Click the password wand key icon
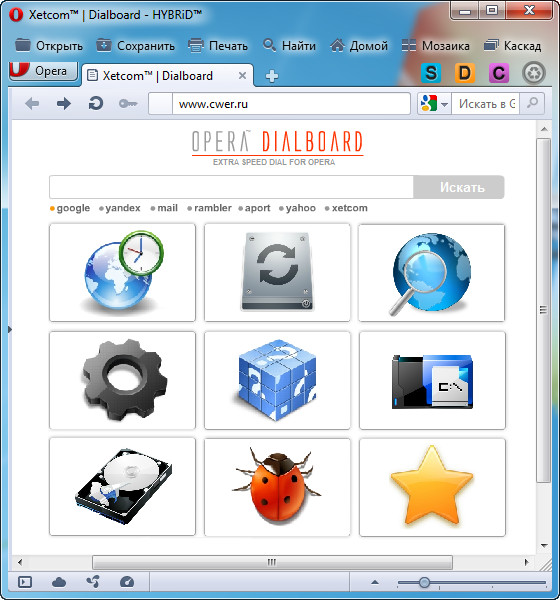This screenshot has height=600, width=560. [128, 103]
